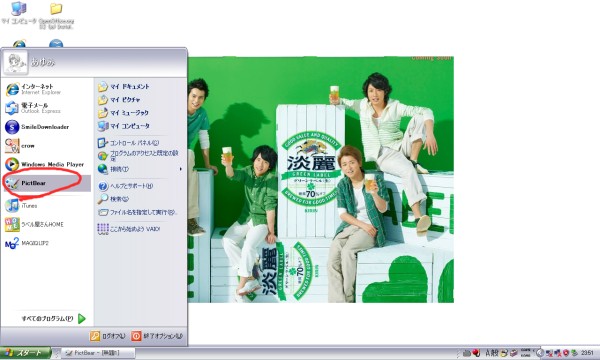Open Help and Support entry

pyautogui.click(x=140, y=186)
